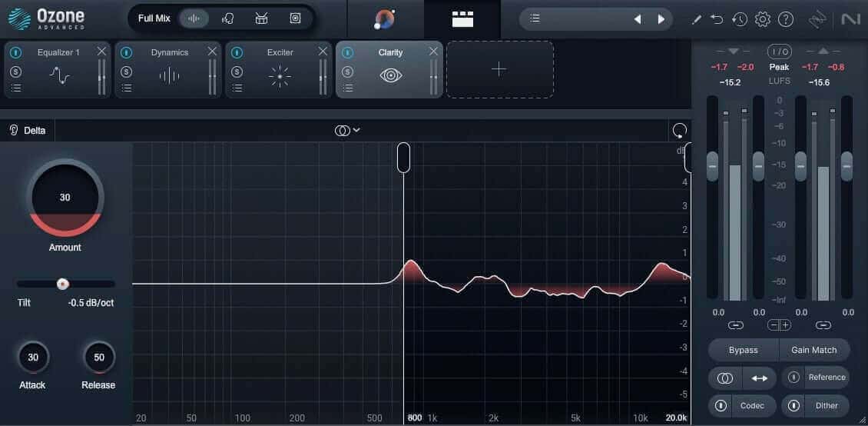Go to the previous preset arrow
This screenshot has height=426, width=868.
[637, 19]
